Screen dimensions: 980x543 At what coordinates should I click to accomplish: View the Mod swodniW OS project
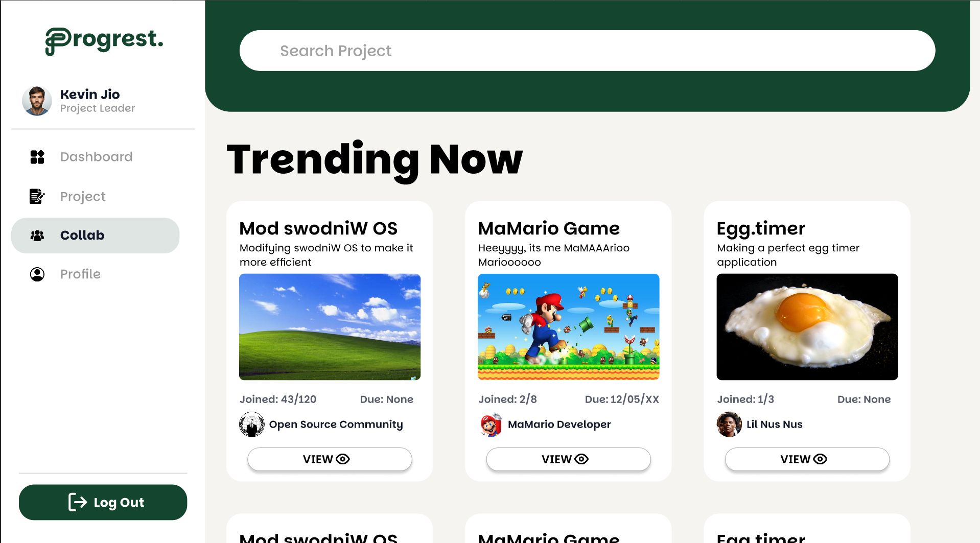click(x=330, y=459)
